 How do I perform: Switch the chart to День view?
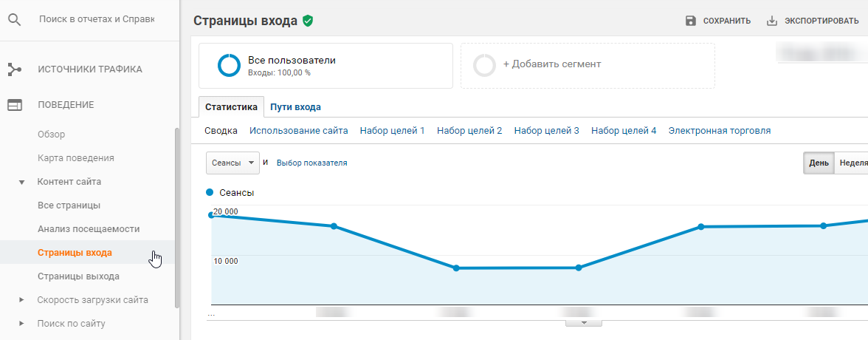pos(818,163)
